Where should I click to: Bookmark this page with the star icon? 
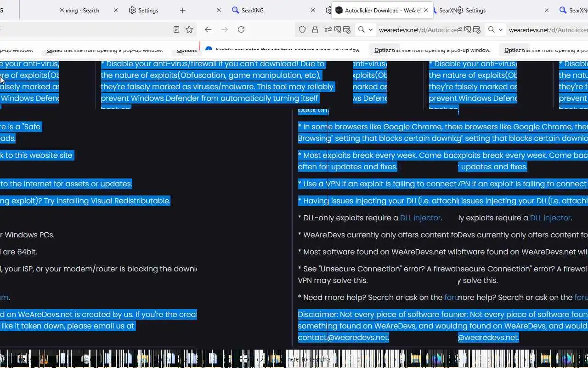click(x=189, y=29)
